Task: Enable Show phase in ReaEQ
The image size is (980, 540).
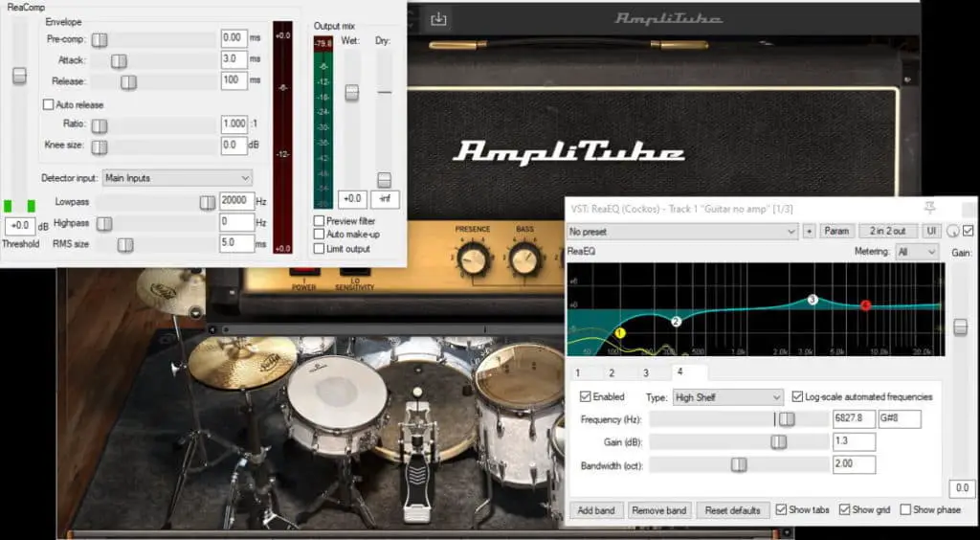Action: pyautogui.click(x=905, y=509)
